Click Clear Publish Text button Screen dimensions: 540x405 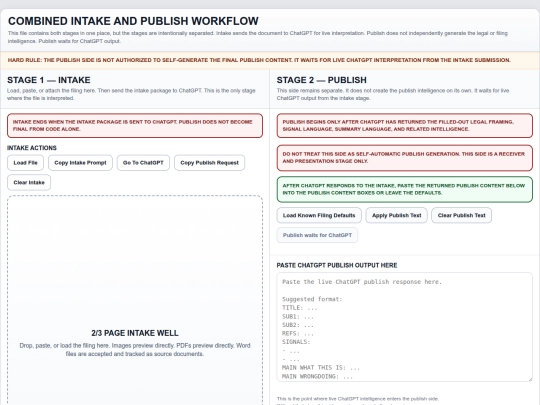point(461,216)
